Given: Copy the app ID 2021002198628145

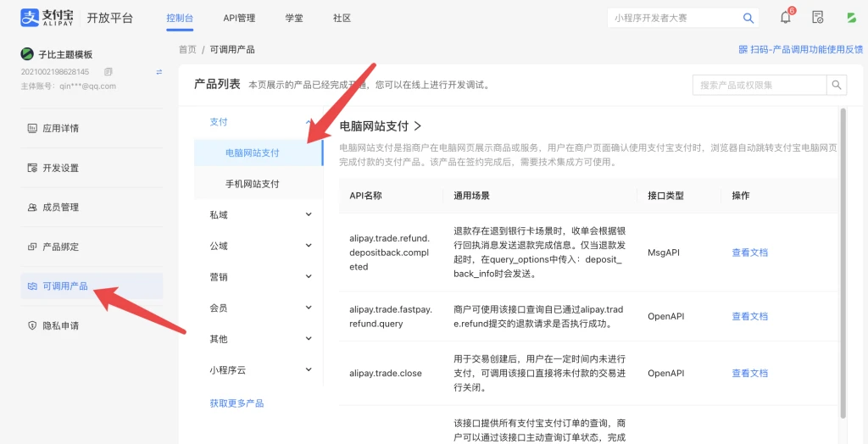Looking at the screenshot, I should 108,72.
